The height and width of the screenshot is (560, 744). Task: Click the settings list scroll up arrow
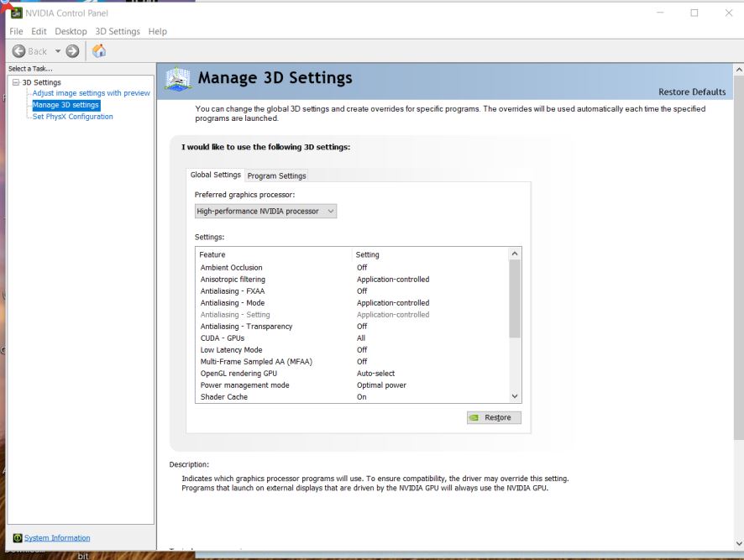515,254
